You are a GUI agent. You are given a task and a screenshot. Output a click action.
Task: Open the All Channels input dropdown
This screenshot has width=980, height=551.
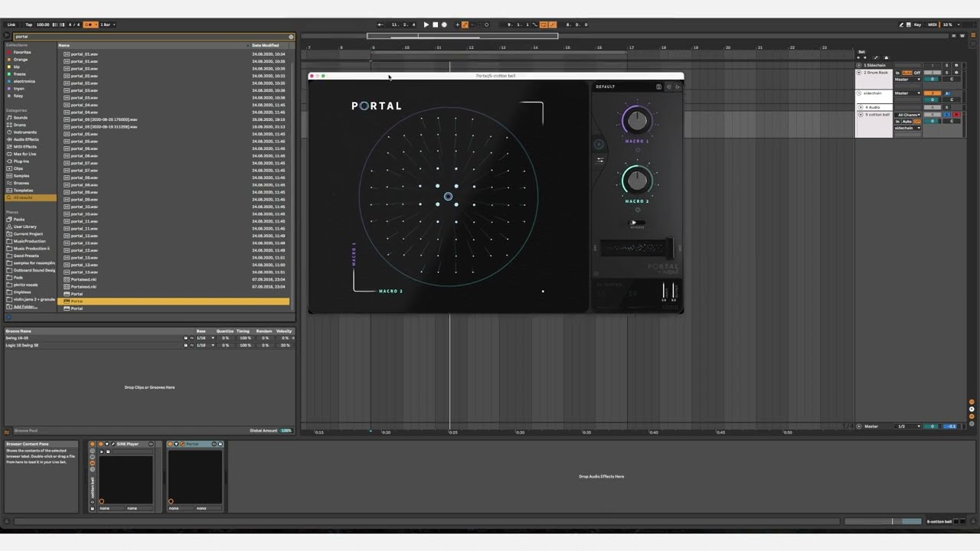tap(909, 115)
